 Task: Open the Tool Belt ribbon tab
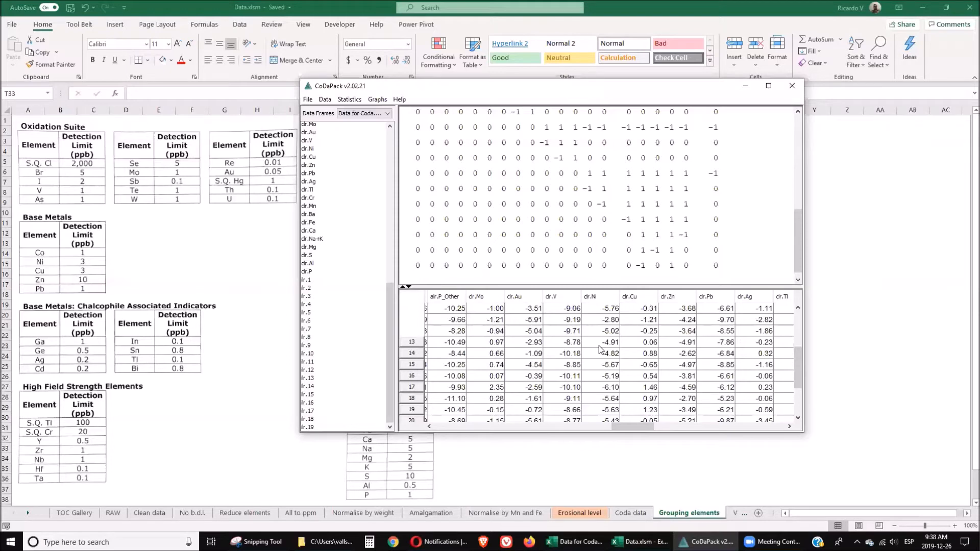point(79,24)
